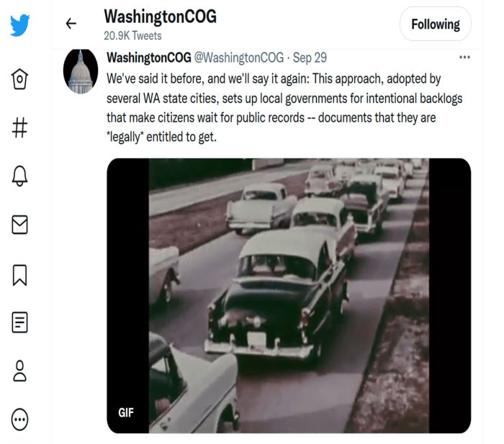504x444 pixels.
Task: Open Messages envelope icon
Action: (20, 225)
